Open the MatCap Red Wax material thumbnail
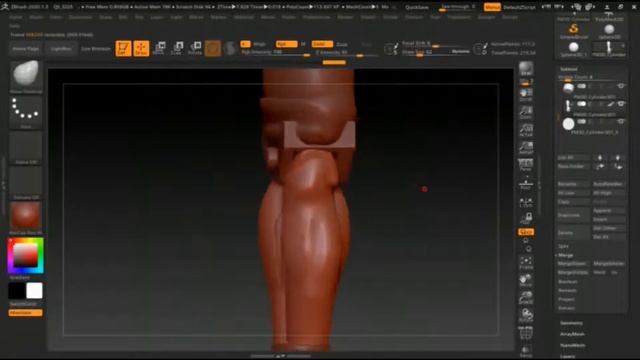Viewport: 640px width, 360px height. 25,218
